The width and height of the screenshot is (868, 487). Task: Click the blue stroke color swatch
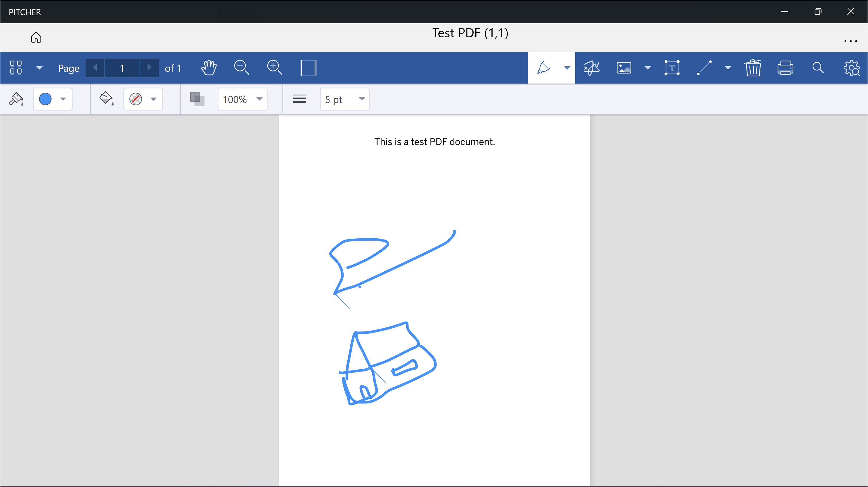point(45,99)
